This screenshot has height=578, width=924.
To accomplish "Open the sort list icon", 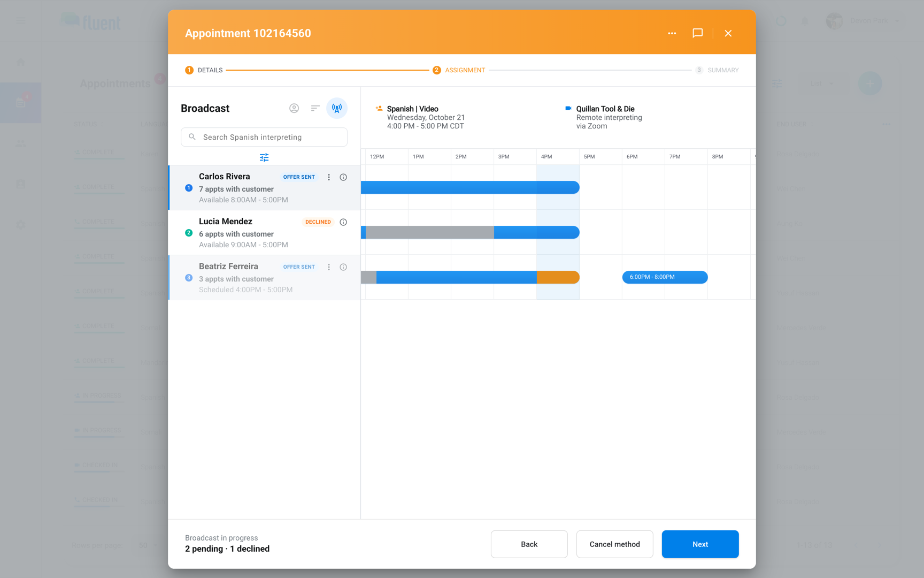I will point(315,108).
